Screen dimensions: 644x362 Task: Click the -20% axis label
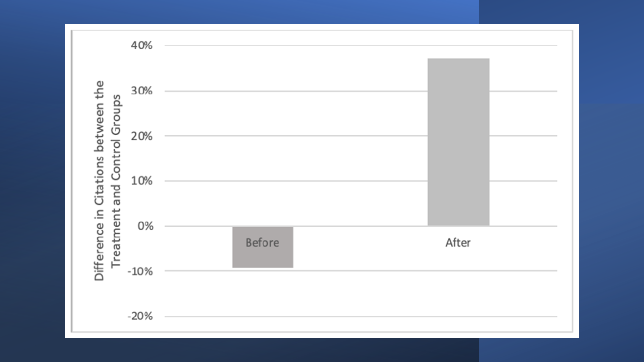[139, 316]
